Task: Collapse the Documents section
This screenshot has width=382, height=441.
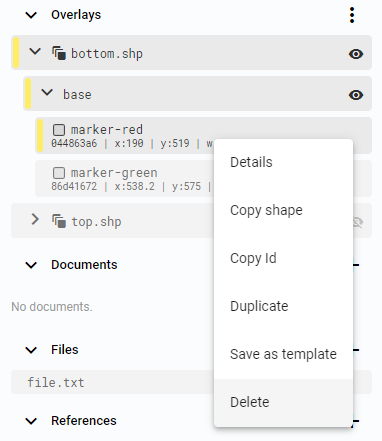Action: pos(31,265)
